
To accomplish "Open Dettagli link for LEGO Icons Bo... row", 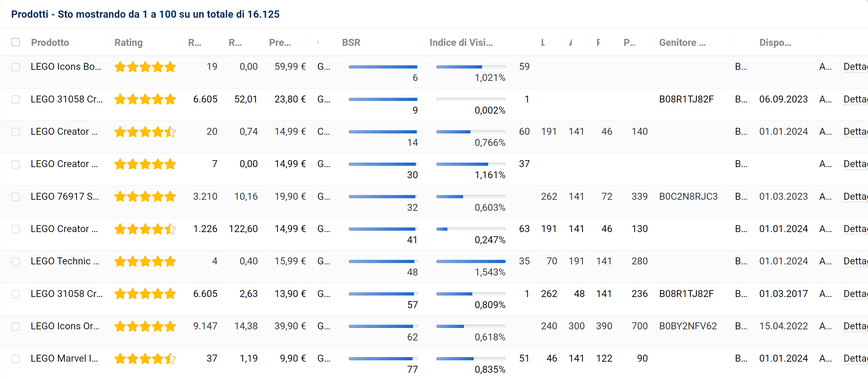I will click(x=855, y=67).
